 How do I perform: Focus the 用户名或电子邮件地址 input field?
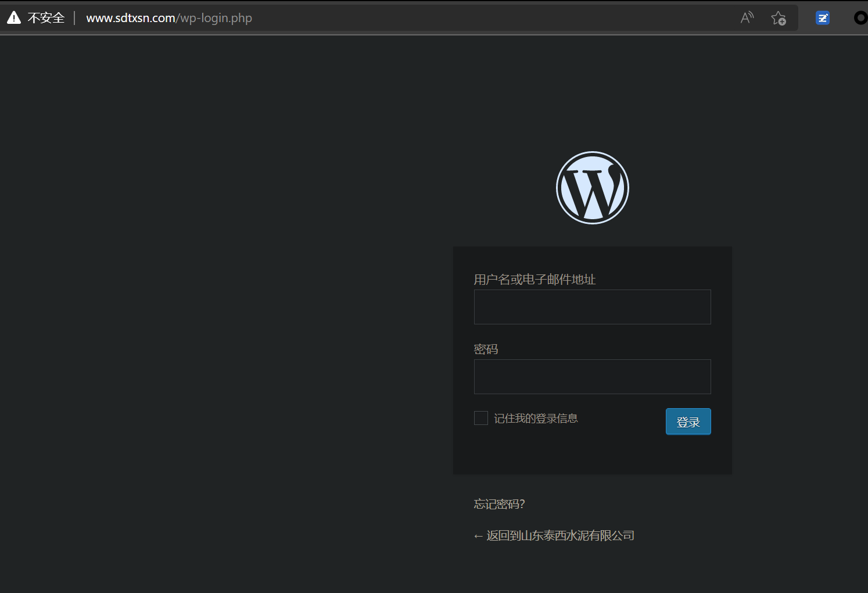point(593,307)
